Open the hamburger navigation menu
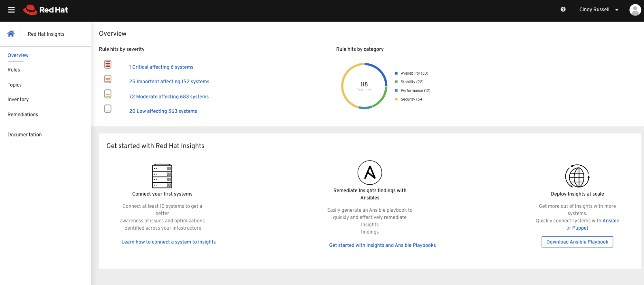Viewport: 644px width, 285px height. [x=11, y=10]
